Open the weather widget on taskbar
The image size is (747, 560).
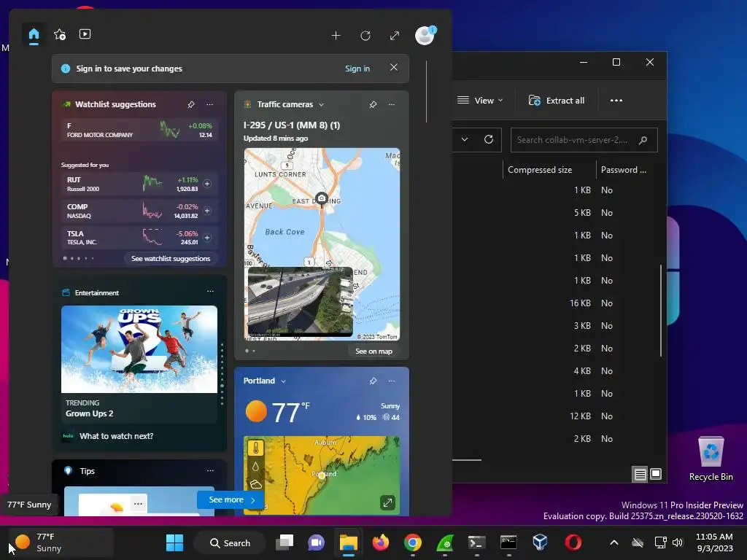click(x=61, y=542)
